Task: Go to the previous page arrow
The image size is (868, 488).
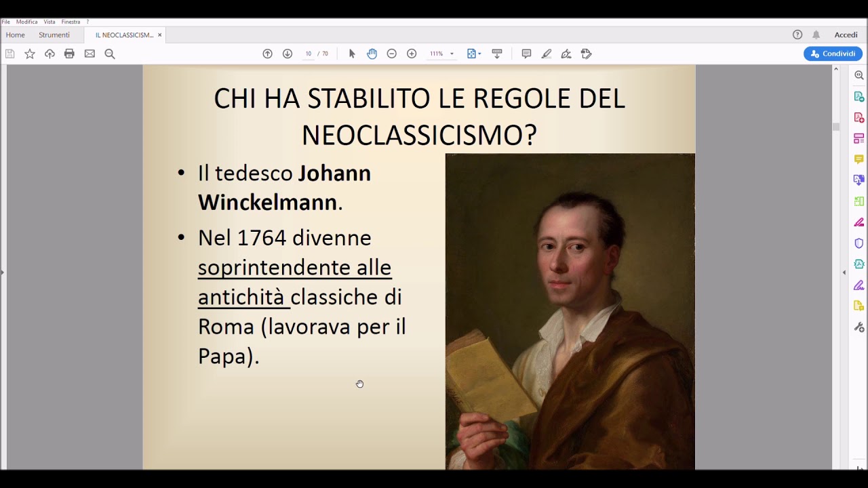Action: click(x=267, y=54)
